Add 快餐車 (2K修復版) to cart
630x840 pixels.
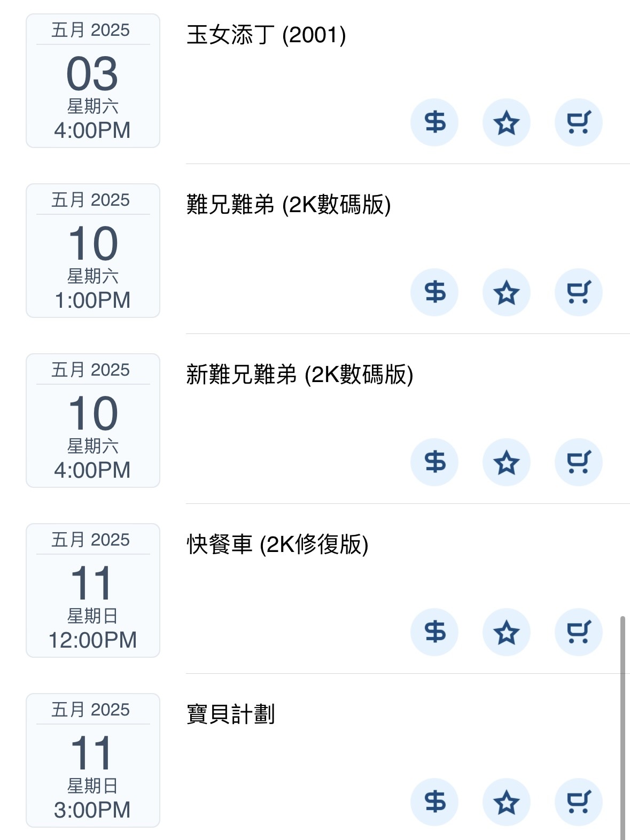click(x=579, y=632)
